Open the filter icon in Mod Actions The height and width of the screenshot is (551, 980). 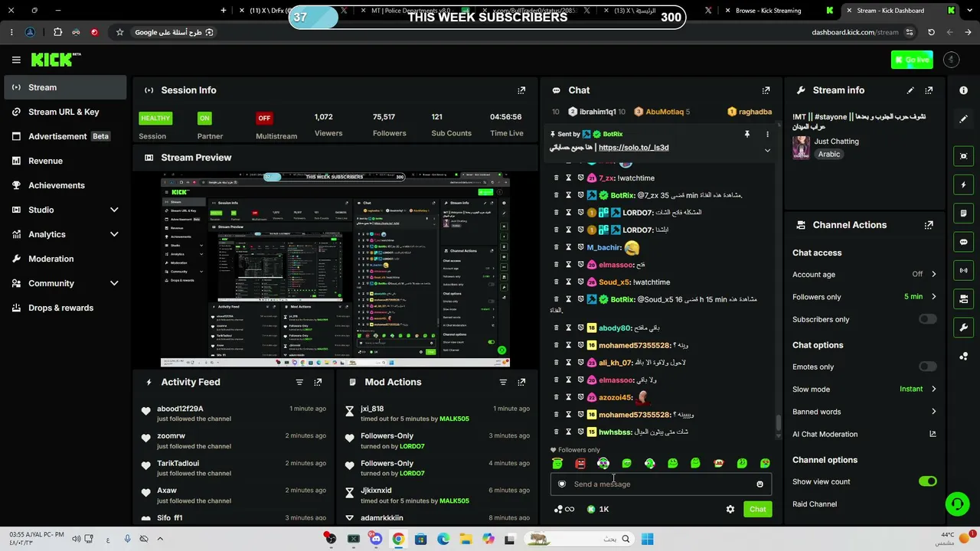(503, 382)
